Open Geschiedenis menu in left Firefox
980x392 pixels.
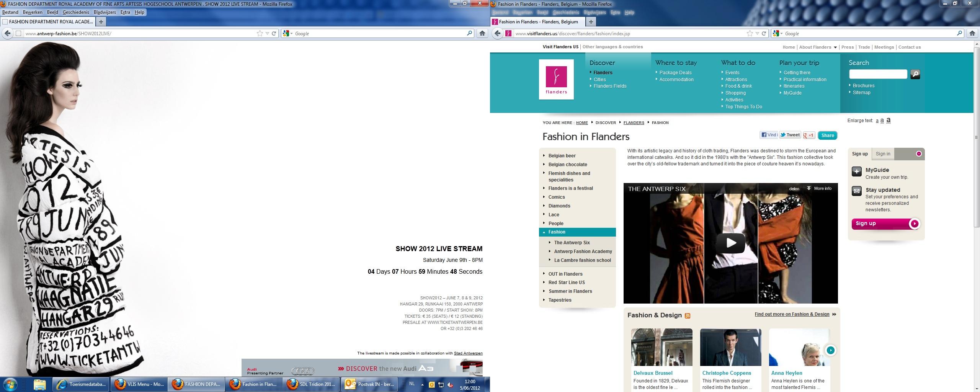[76, 12]
